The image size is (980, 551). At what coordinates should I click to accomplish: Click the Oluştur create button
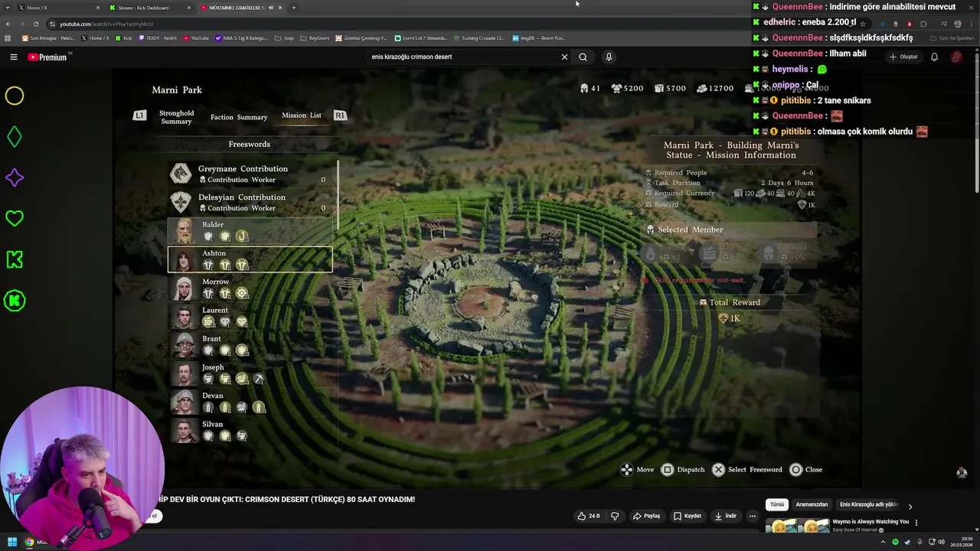coord(903,57)
